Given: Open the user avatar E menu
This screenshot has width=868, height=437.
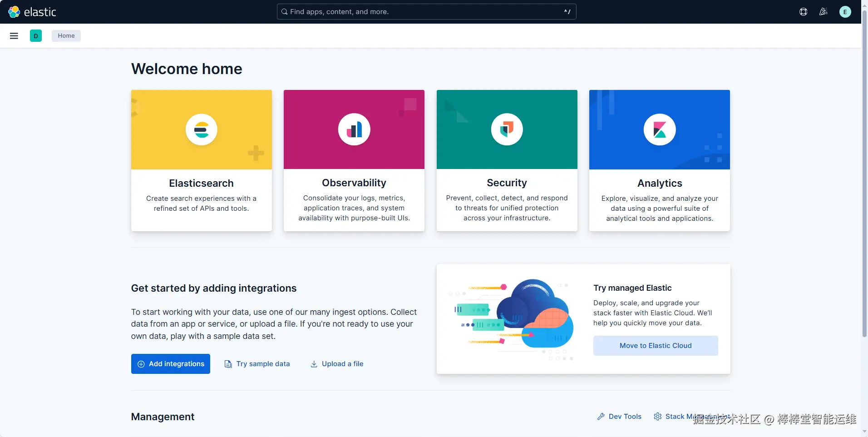Looking at the screenshot, I should [845, 12].
